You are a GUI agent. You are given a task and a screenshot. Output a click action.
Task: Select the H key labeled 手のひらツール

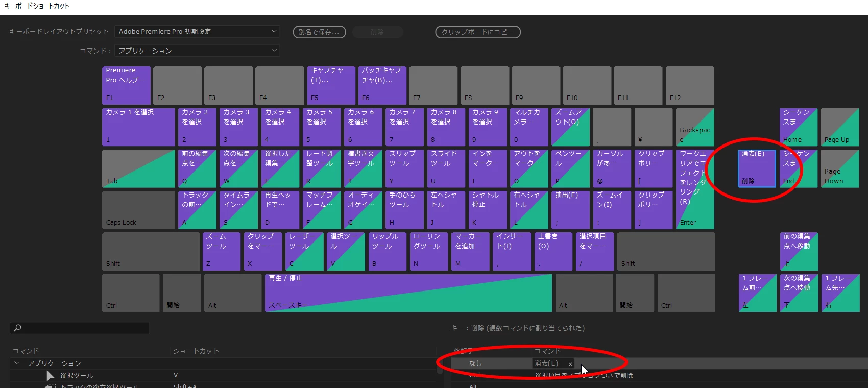404,210
